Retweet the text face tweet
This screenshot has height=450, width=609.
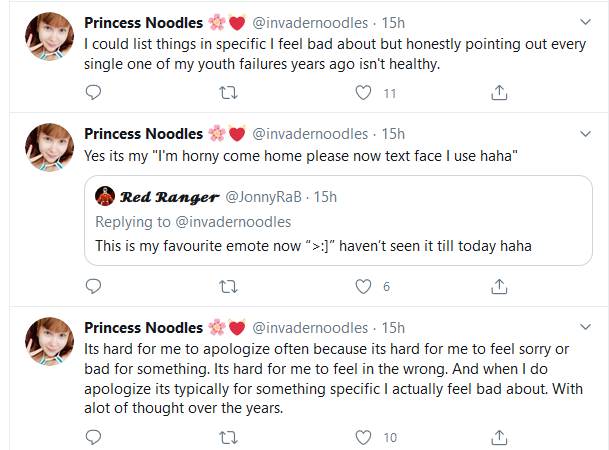(228, 287)
